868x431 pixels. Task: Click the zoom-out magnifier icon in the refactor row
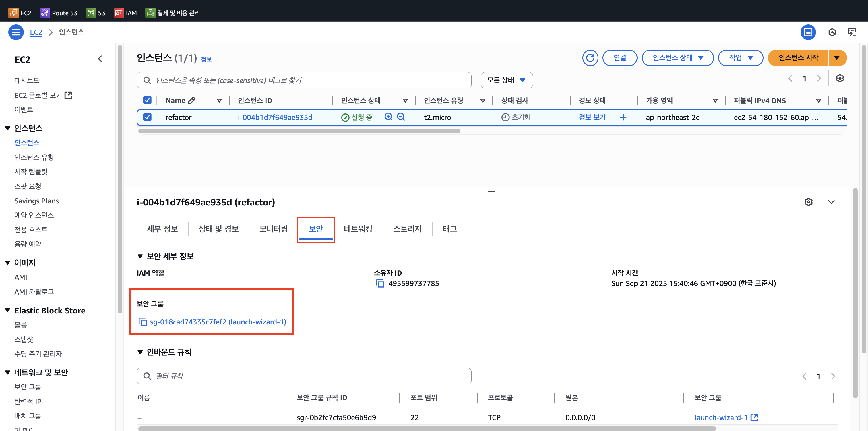[x=401, y=117]
